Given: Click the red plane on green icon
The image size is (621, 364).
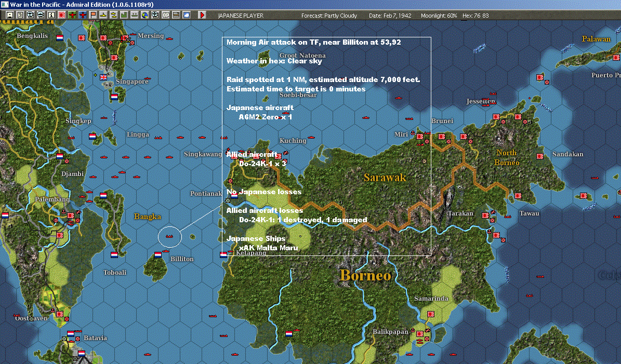Looking at the screenshot, I should click(x=72, y=15).
